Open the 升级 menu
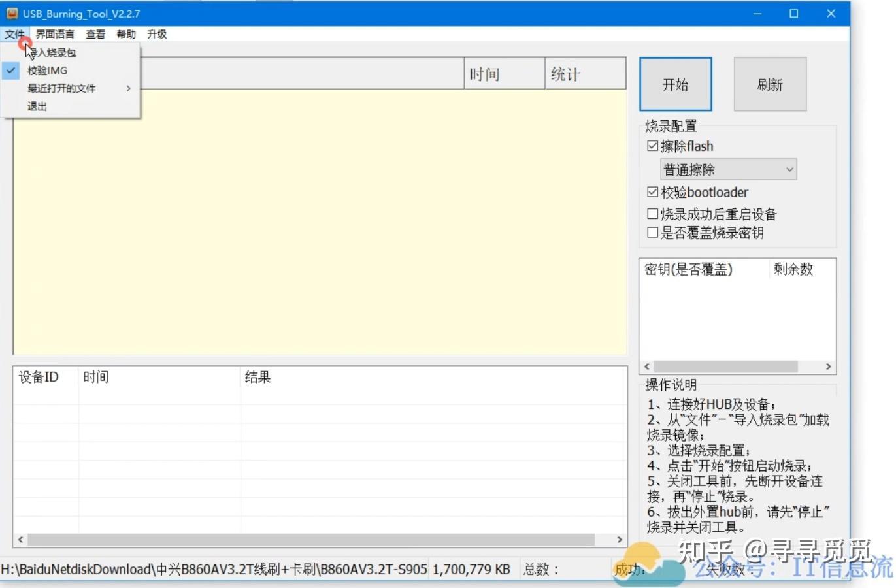Viewport: 896px width, 588px height. coord(157,34)
